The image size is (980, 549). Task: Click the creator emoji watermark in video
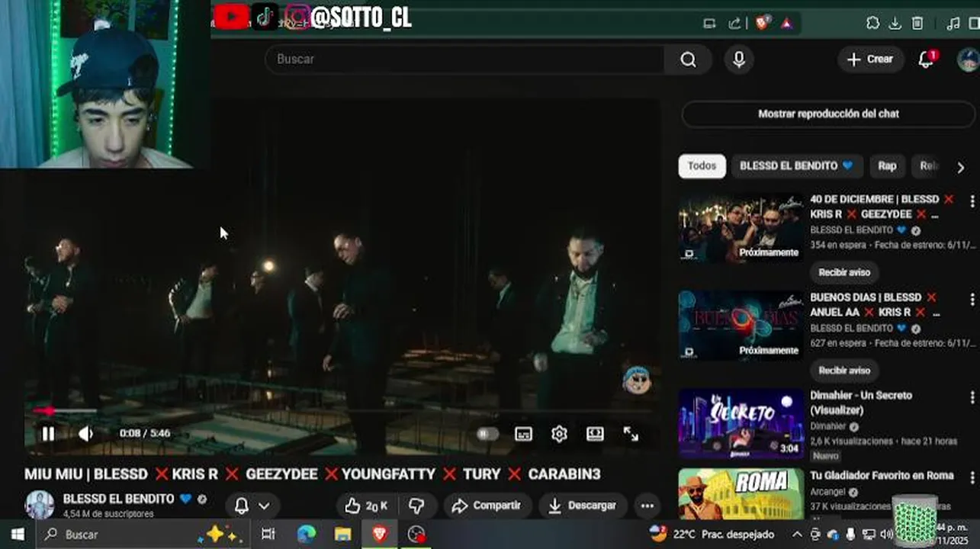pos(637,379)
